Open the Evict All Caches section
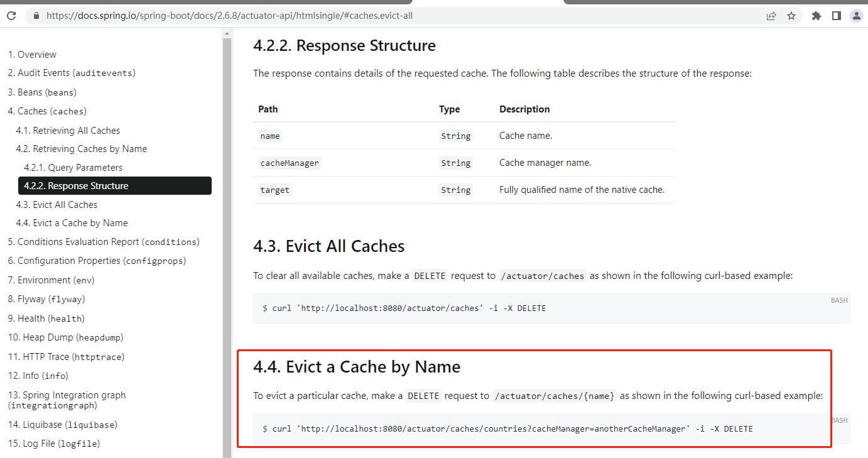The width and height of the screenshot is (868, 458). click(x=55, y=204)
